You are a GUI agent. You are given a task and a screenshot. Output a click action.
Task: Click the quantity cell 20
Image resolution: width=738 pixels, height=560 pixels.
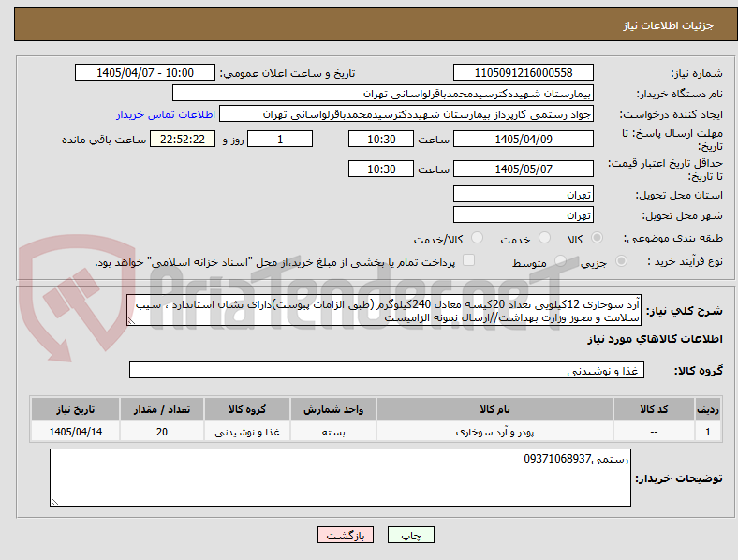[x=162, y=432]
